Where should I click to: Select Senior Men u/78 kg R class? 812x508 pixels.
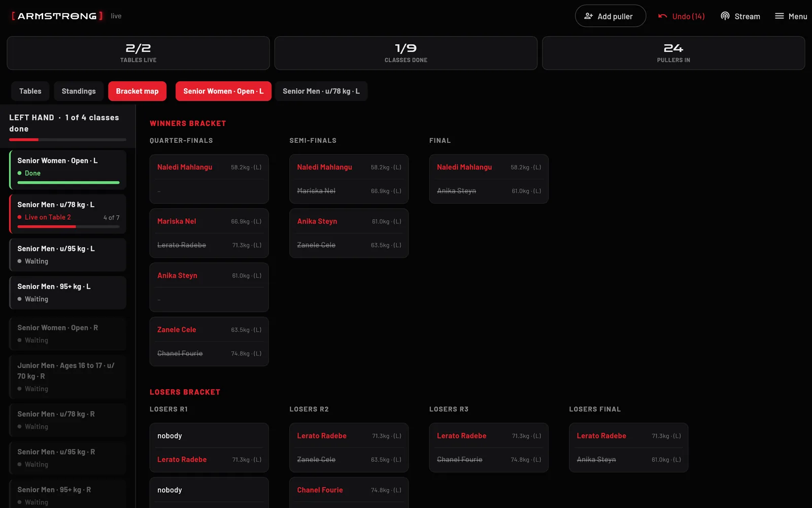[x=68, y=420]
